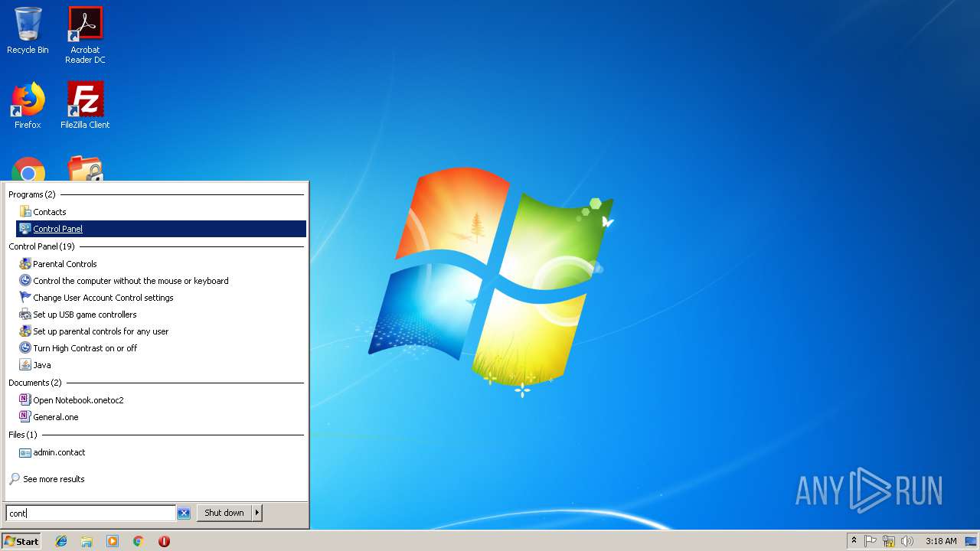Click the Action Center flag tray icon
980x551 pixels.
[x=871, y=541]
